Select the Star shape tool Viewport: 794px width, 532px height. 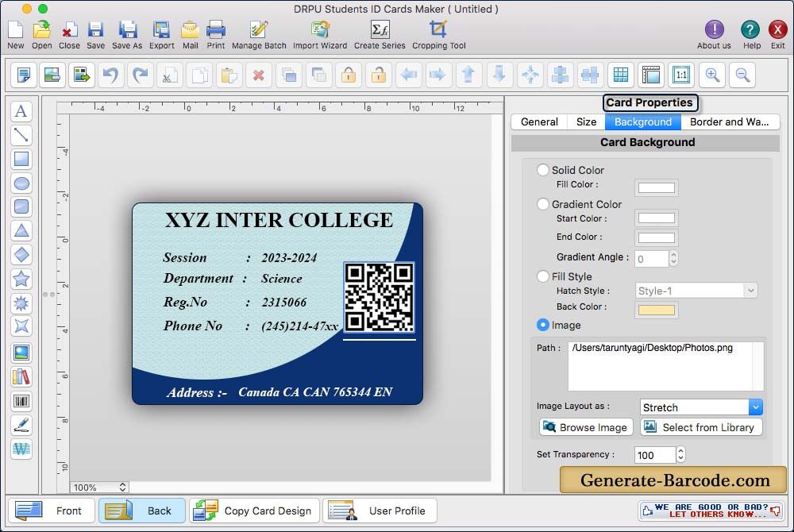pyautogui.click(x=21, y=279)
